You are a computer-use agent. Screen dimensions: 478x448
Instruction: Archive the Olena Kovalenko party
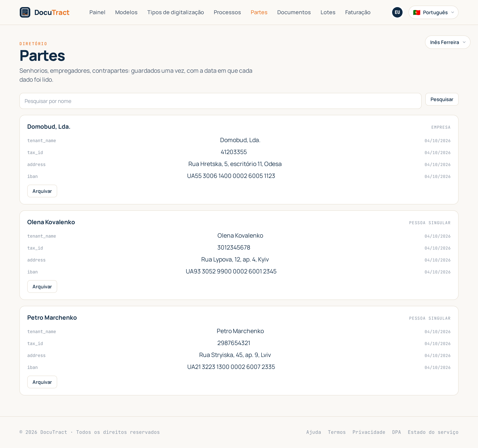coord(42,286)
